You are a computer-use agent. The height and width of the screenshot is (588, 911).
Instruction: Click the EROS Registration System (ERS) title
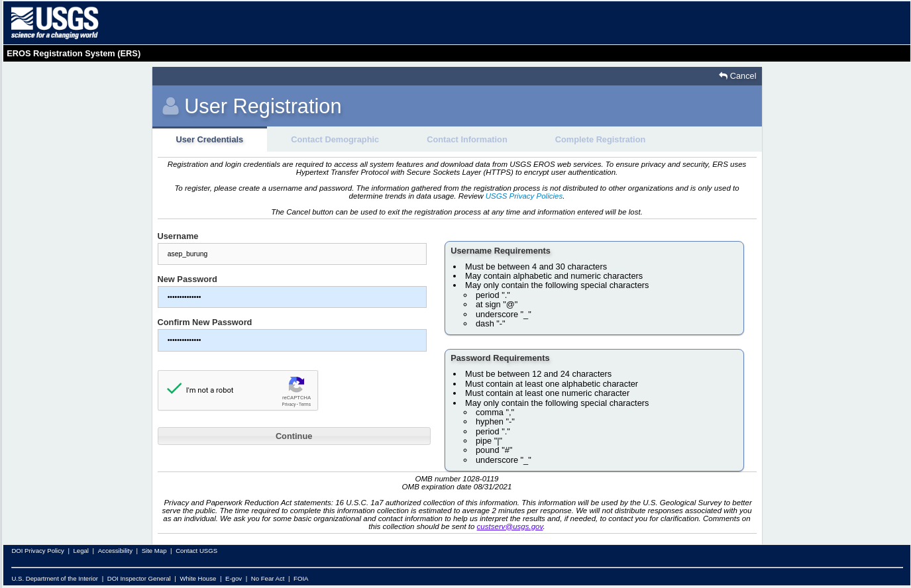point(74,54)
